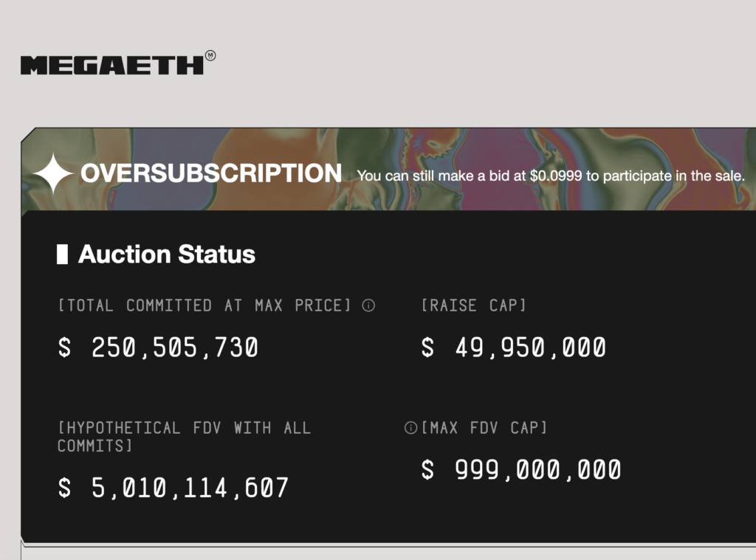Viewport: 756px width, 560px height.
Task: Select the $250,505,730 committed amount
Action: coord(158,348)
